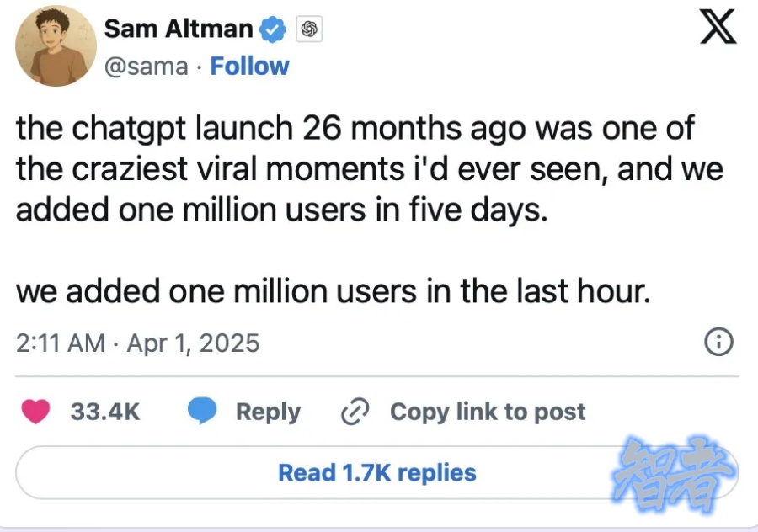
Task: Open the Sam Altman display name
Action: (179, 28)
